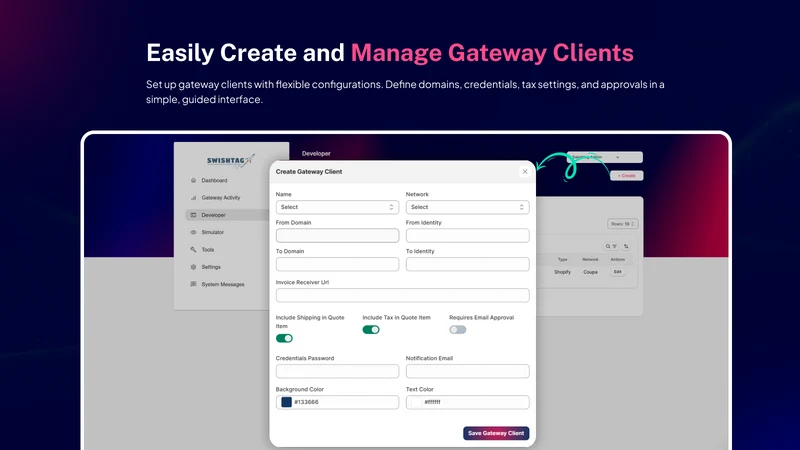Open the Rows per page dropdown
The width and height of the screenshot is (800, 450).
(x=622, y=224)
